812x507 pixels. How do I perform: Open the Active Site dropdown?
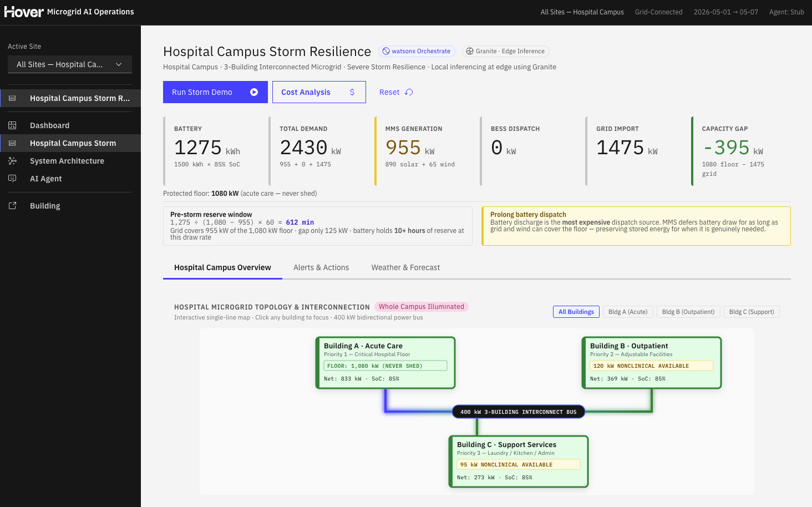pyautogui.click(x=70, y=64)
